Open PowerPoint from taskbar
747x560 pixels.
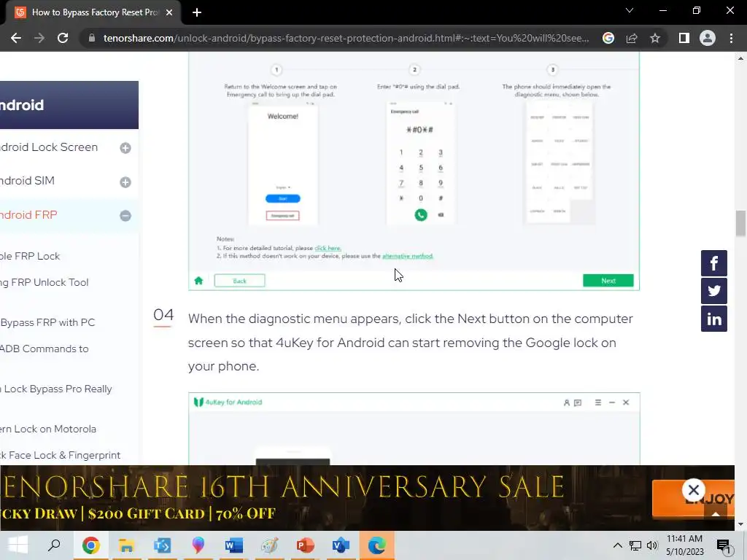[x=305, y=545]
